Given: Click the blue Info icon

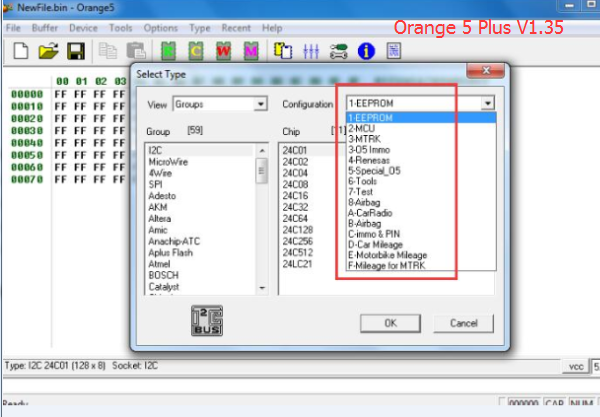Looking at the screenshot, I should (366, 50).
